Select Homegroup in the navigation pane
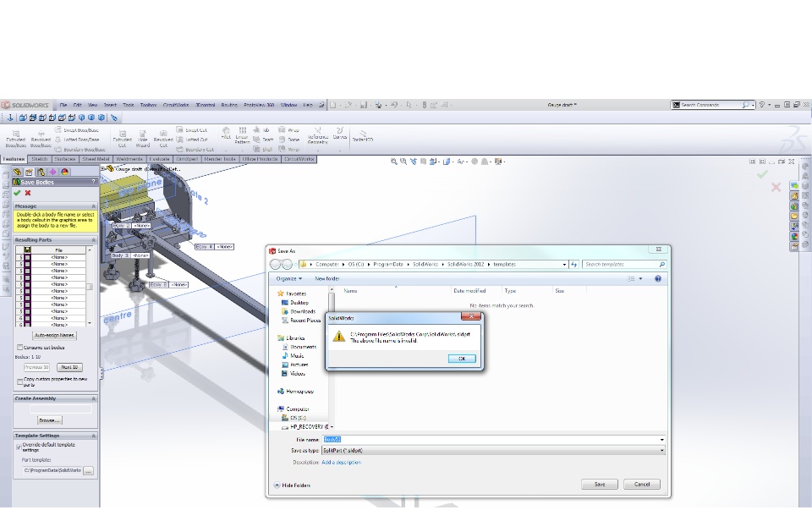Image resolution: width=812 pixels, height=510 pixels. coord(295,392)
